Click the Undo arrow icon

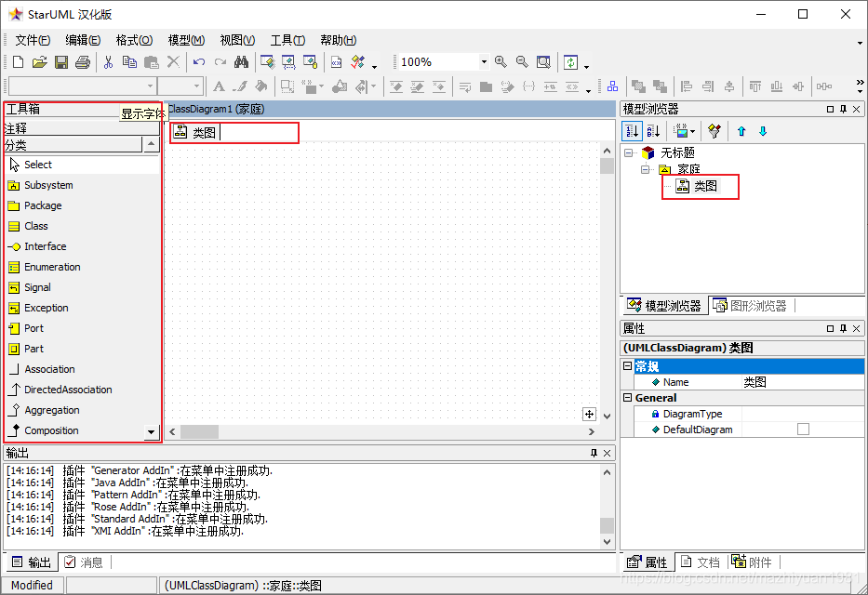(199, 62)
